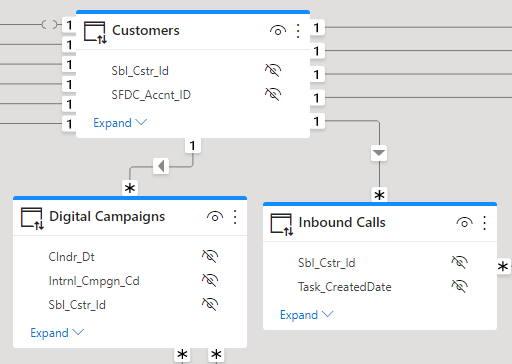
Task: Select Sbl_Cstr_Id column in Customers
Action: (140, 71)
